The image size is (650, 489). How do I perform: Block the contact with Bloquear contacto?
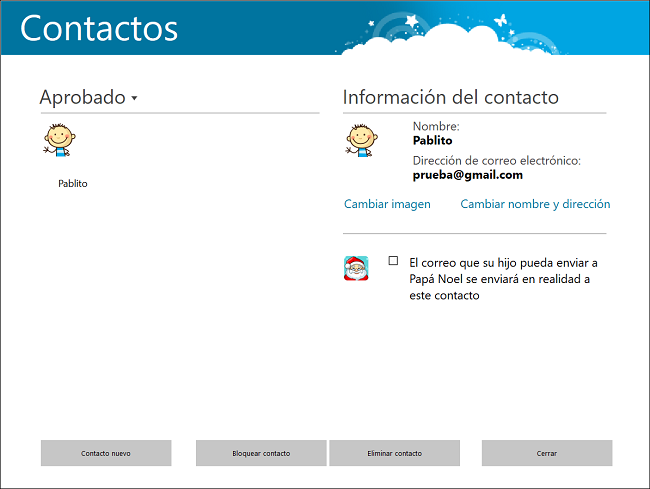click(x=261, y=453)
